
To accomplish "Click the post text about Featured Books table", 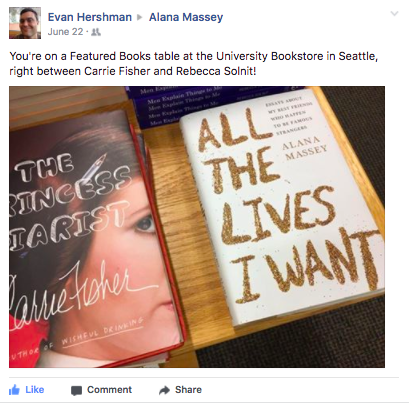I will pyautogui.click(x=194, y=63).
